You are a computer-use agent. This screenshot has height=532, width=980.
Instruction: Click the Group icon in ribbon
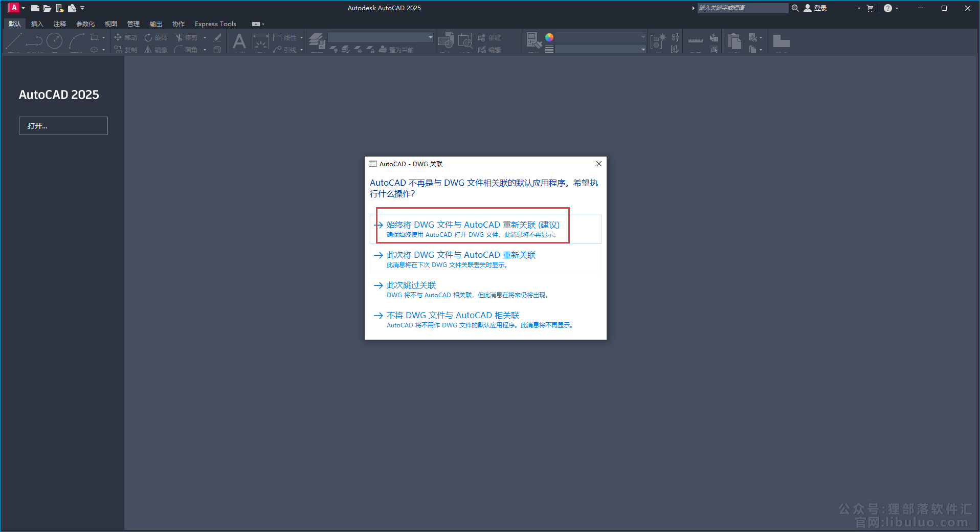coord(658,41)
